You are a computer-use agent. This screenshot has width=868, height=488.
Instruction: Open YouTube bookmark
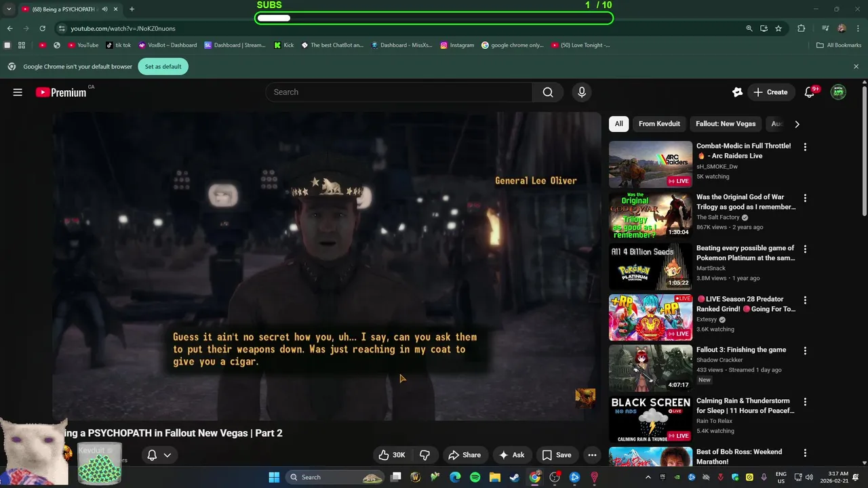click(83, 45)
